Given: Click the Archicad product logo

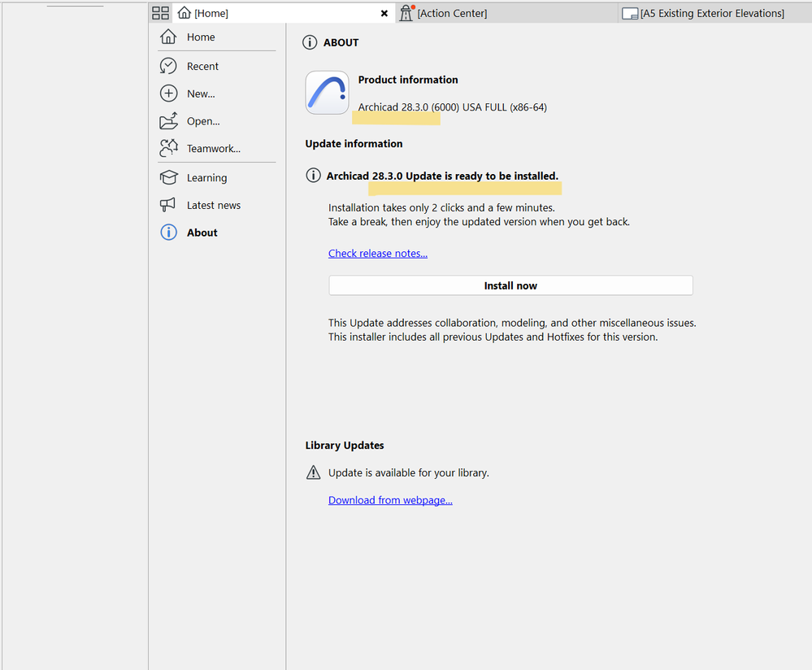Looking at the screenshot, I should [x=327, y=92].
